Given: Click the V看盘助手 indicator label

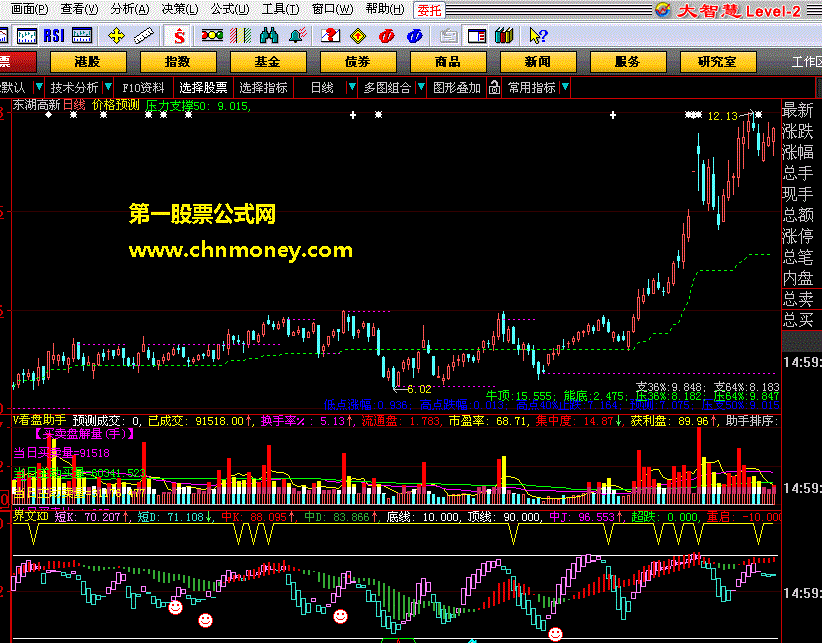Looking at the screenshot, I should pos(40,420).
